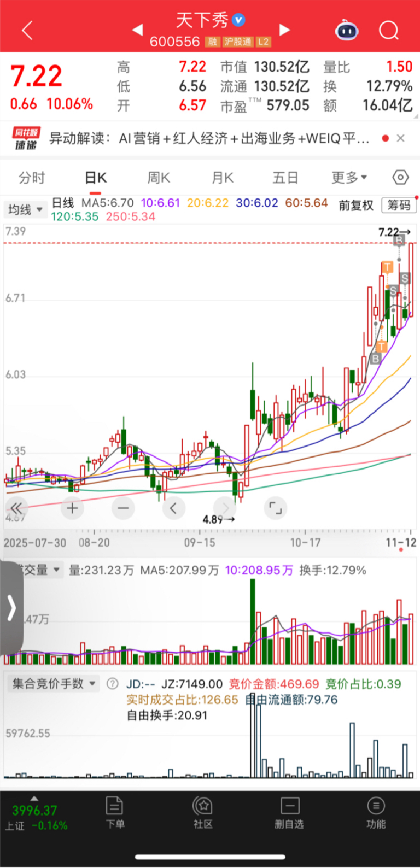Tap the 额 16.04亿 value
The width and height of the screenshot is (420, 868).
tap(388, 105)
